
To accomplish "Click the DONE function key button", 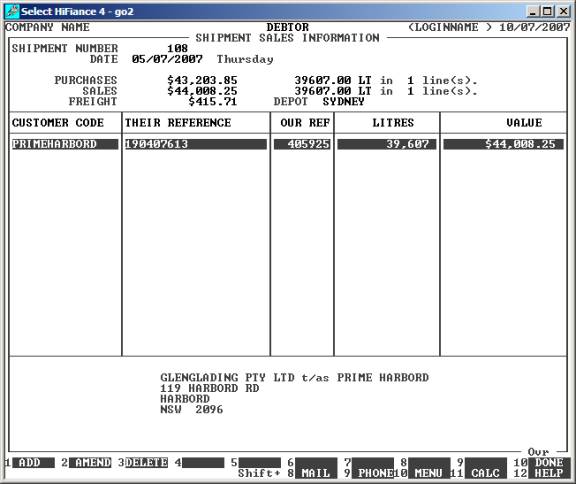I will (550, 463).
